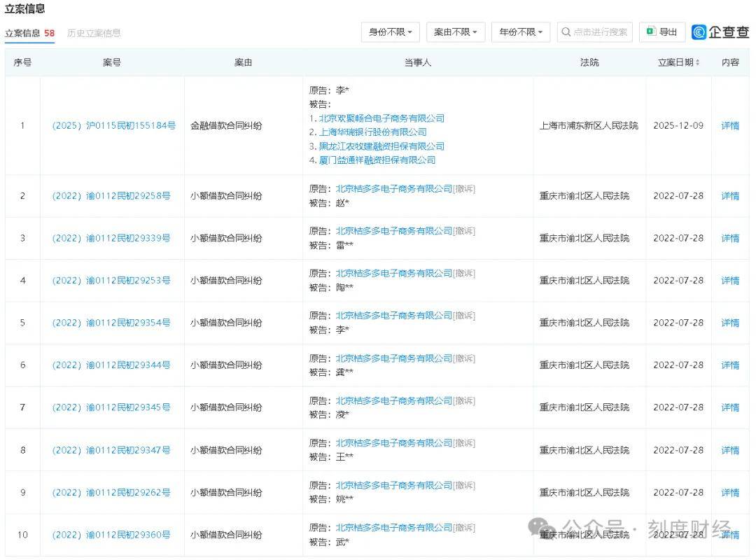Viewport: 756px width, 560px height.
Task: Click the 当事人 column header
Action: tap(417, 62)
